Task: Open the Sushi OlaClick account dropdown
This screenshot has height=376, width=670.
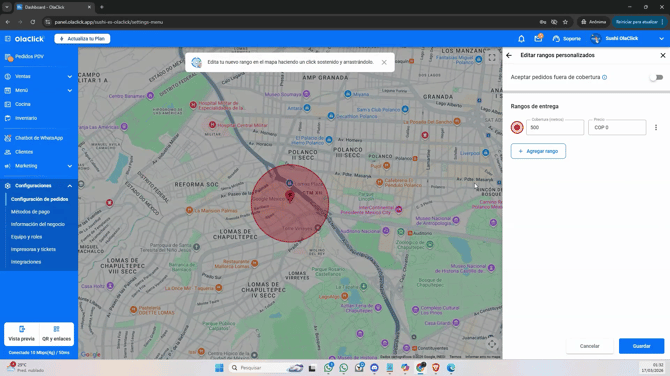Action: coord(661,39)
